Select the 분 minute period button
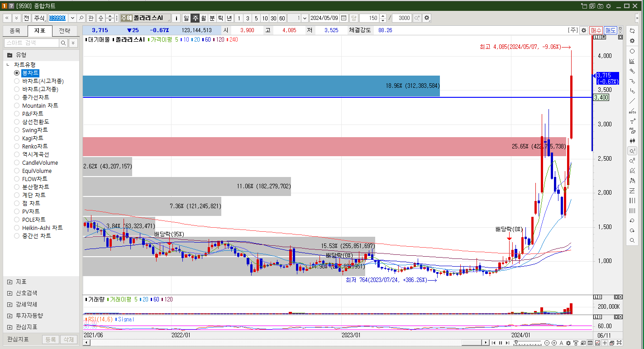This screenshot has width=644, height=349. point(212,18)
